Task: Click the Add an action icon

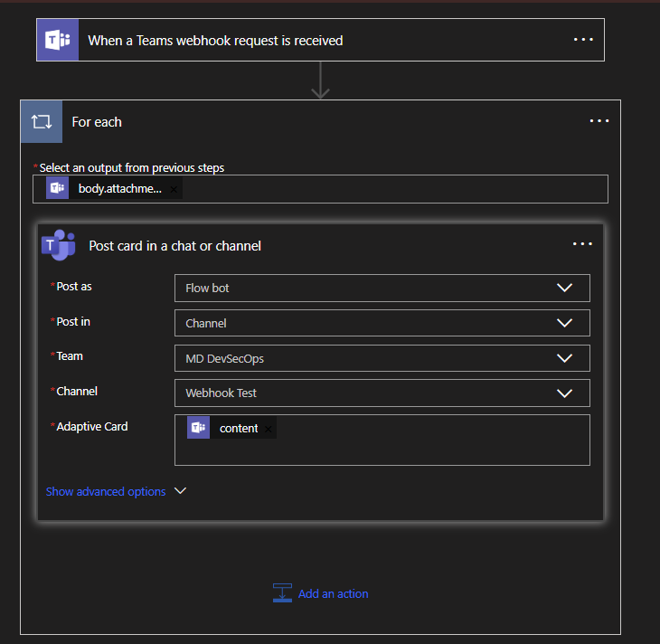Action: pos(283,593)
